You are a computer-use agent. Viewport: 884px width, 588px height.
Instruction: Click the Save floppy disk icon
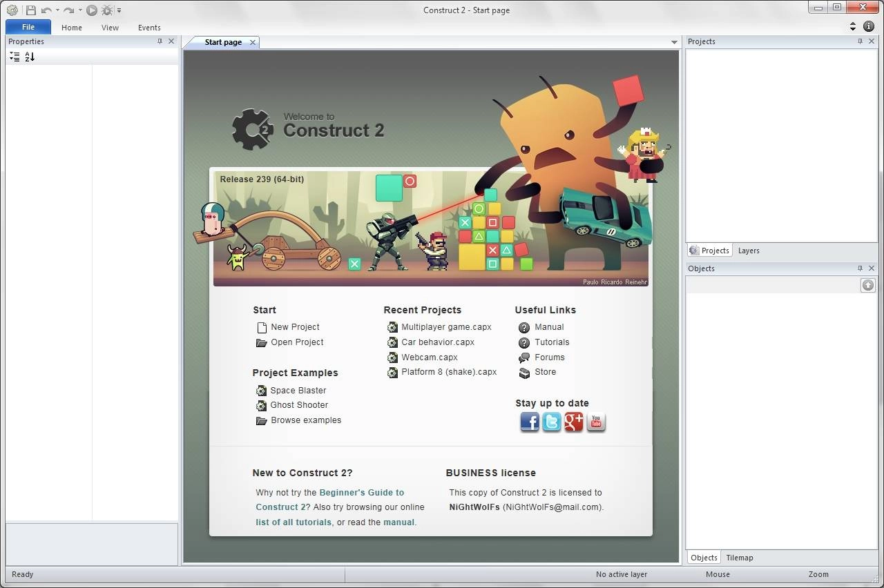30,10
